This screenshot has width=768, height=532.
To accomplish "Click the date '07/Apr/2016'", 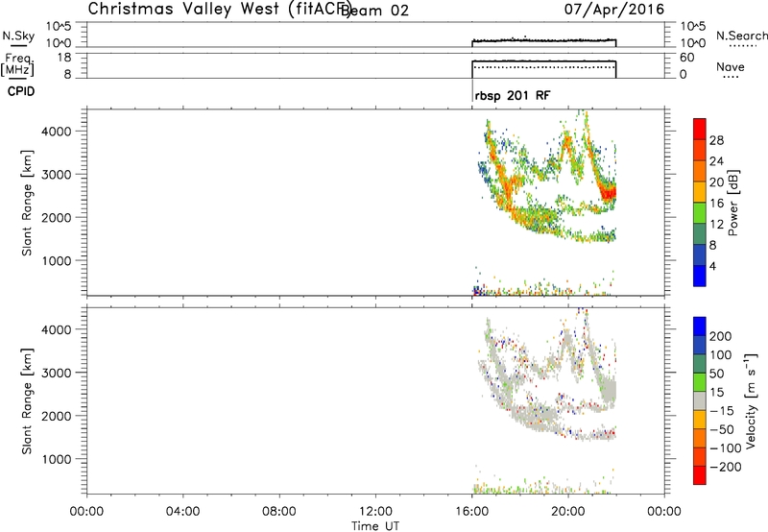I will pyautogui.click(x=614, y=10).
